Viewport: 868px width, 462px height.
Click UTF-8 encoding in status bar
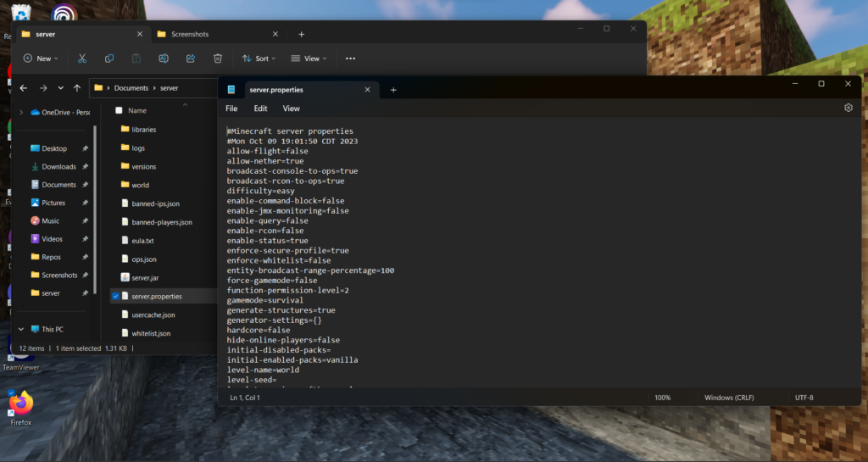[804, 398]
